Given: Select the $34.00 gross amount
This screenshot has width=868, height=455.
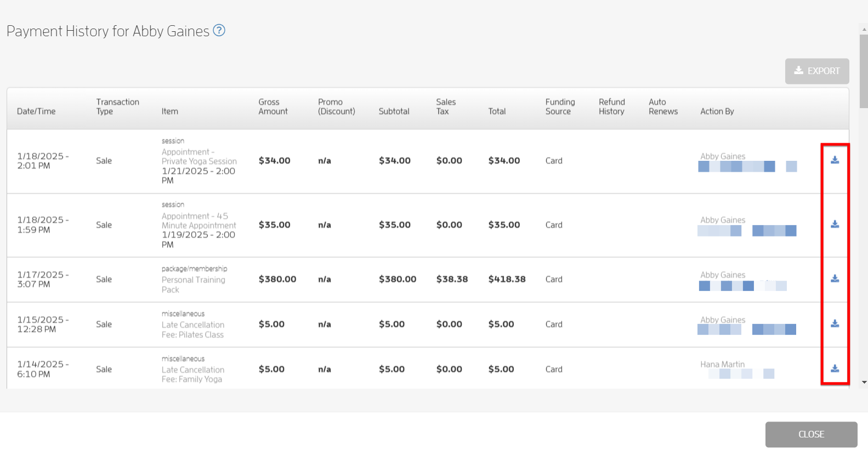Looking at the screenshot, I should 274,160.
